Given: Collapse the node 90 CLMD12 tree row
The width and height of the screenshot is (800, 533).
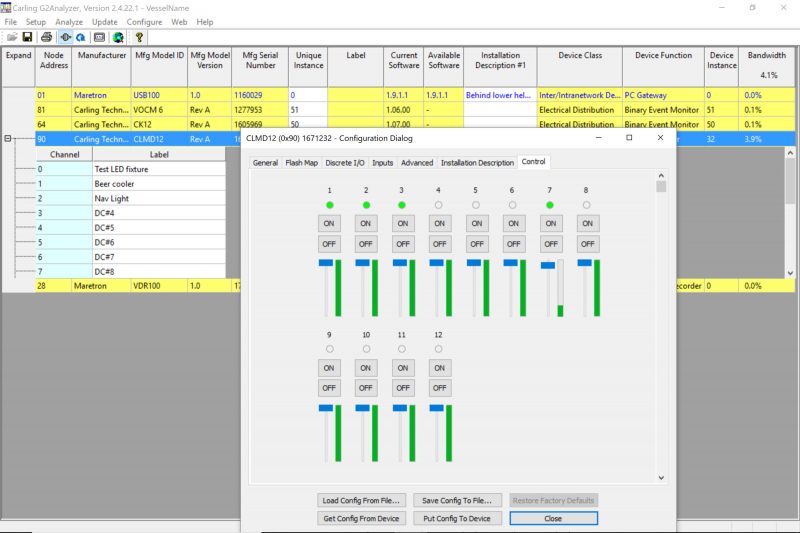Looking at the screenshot, I should click(x=8, y=138).
